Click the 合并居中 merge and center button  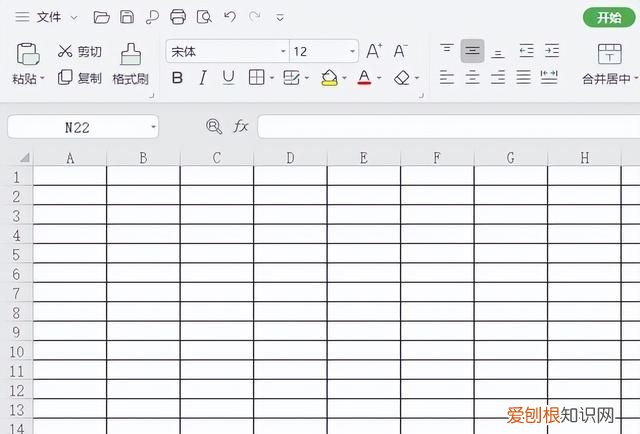(x=609, y=64)
